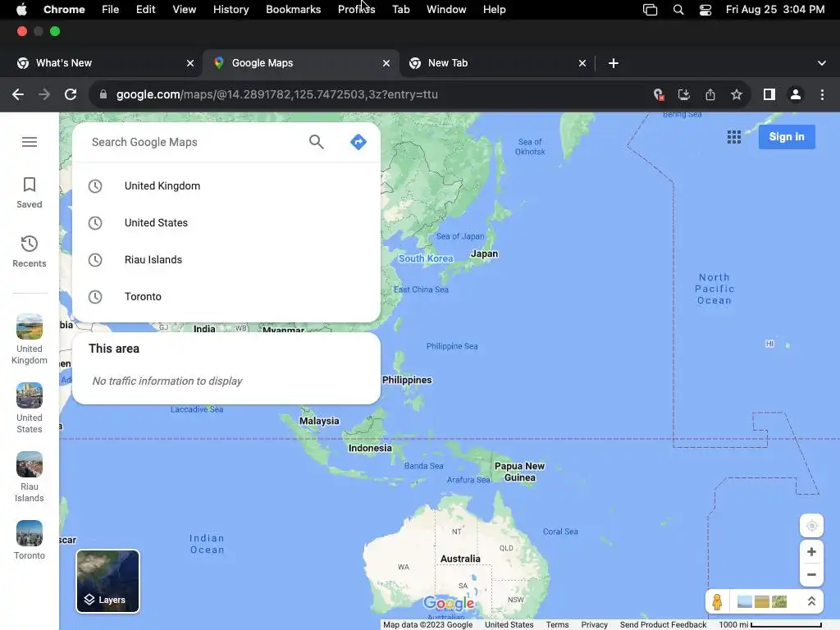The width and height of the screenshot is (840, 630).
Task: Open the Chrome three-dot menu
Action: pos(822,95)
